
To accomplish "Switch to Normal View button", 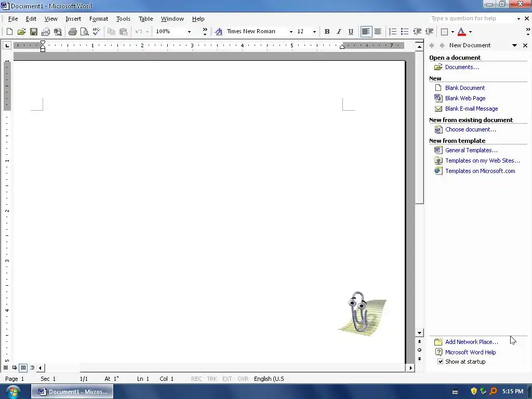I will 6,367.
